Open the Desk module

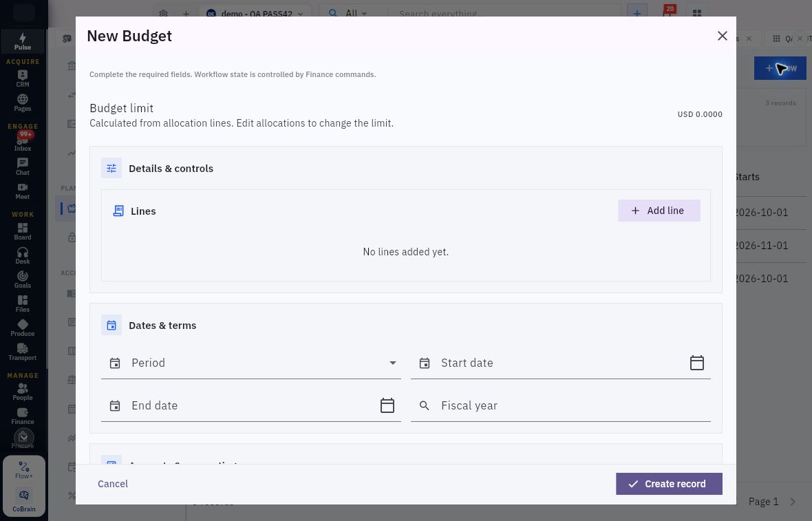tap(22, 255)
